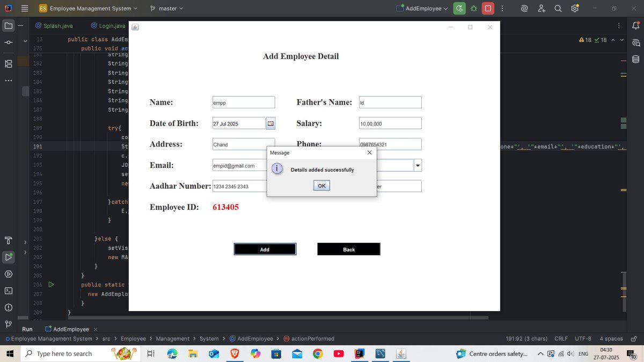Expand the Employee Management System project dropdown
This screenshot has height=362, width=644.
88,9
